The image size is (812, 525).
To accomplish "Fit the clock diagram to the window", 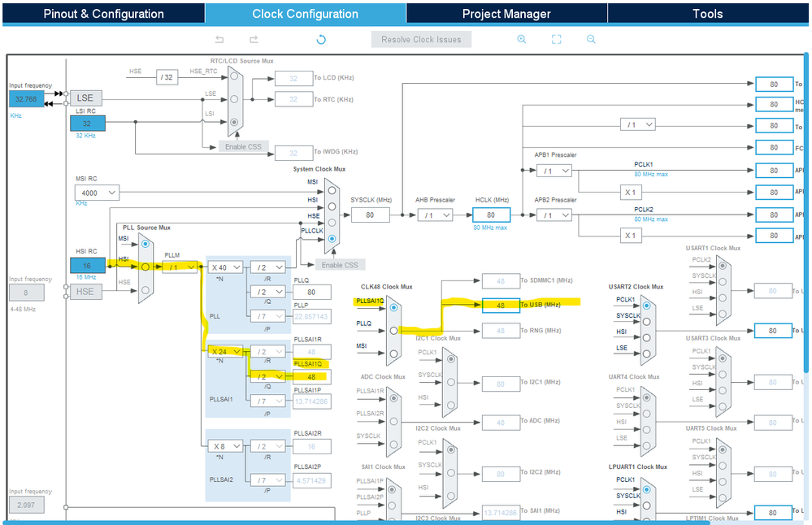I will 556,39.
